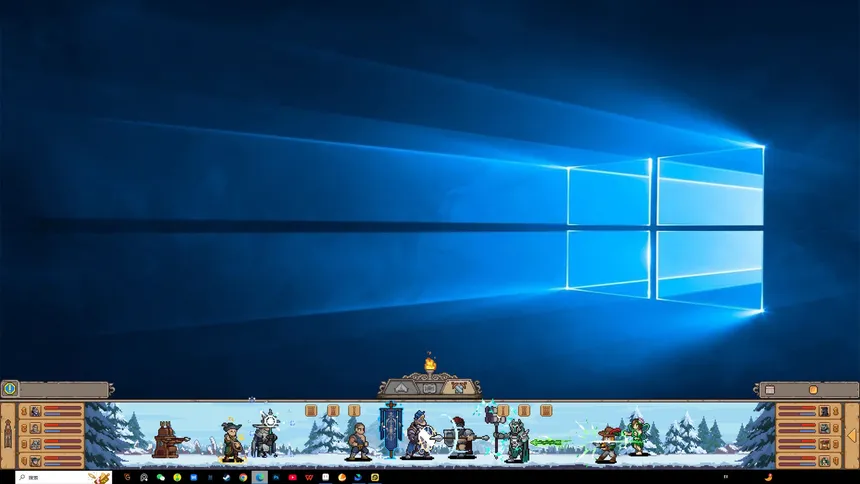Open WeChat from the taskbar
Image resolution: width=860 pixels, height=484 pixels.
coord(160,478)
